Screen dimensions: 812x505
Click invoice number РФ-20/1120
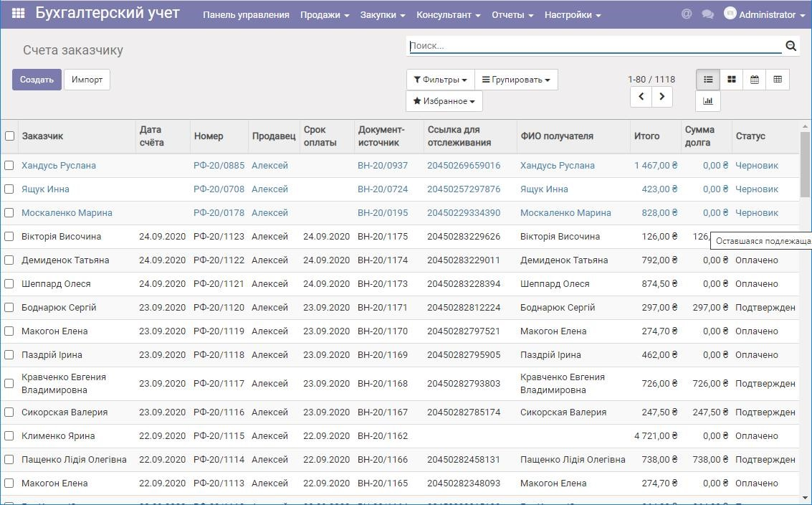coord(219,308)
